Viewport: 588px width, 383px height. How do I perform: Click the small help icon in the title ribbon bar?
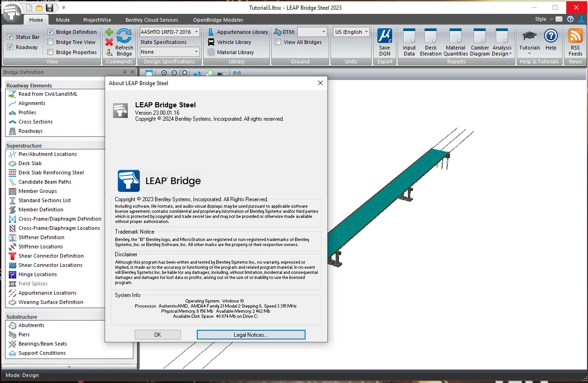(x=570, y=19)
